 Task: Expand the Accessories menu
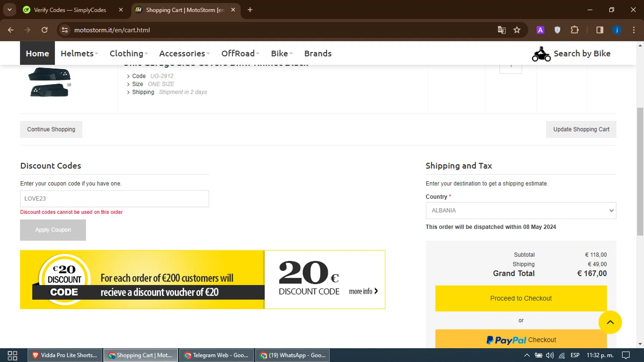184,53
